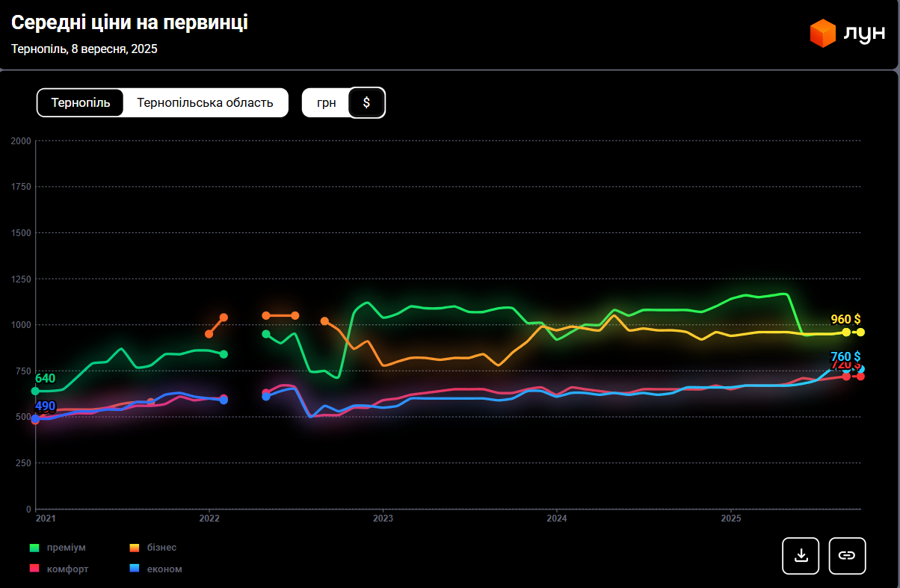Click the copy link icon
Image resolution: width=900 pixels, height=588 pixels.
pyautogui.click(x=847, y=555)
